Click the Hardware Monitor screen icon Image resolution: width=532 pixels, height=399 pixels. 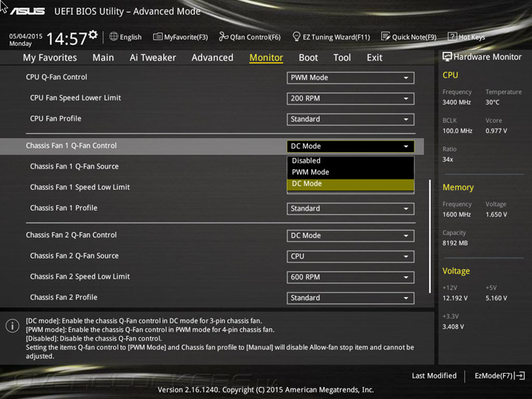tap(447, 57)
